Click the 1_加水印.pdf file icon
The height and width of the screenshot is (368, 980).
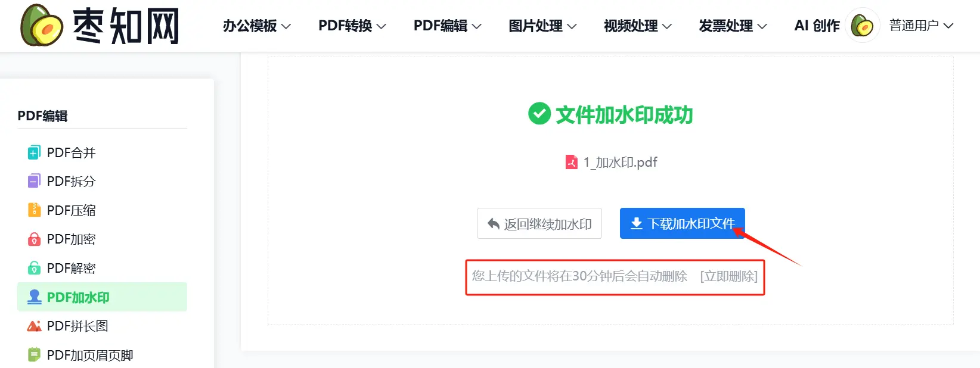[x=571, y=162]
